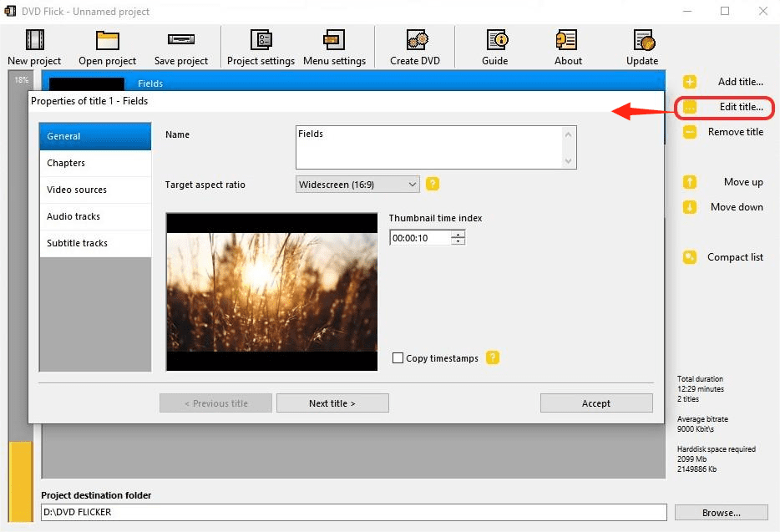Screen dimensions: 780x532
Task: Click the Update toolbar icon
Action: coord(642,40)
